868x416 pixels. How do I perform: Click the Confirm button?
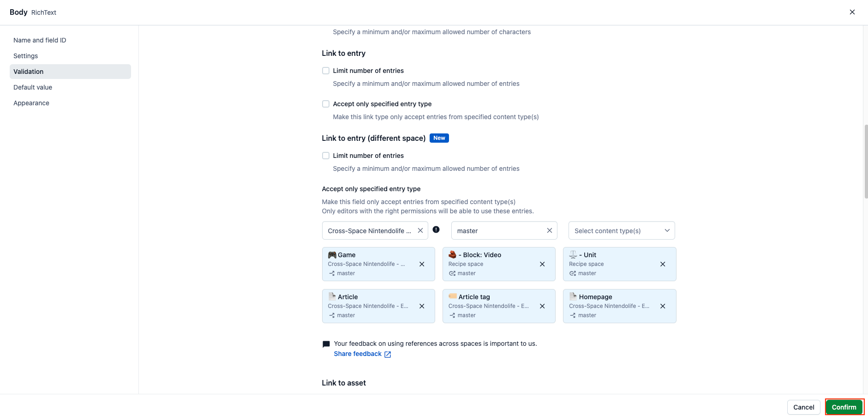pyautogui.click(x=844, y=407)
